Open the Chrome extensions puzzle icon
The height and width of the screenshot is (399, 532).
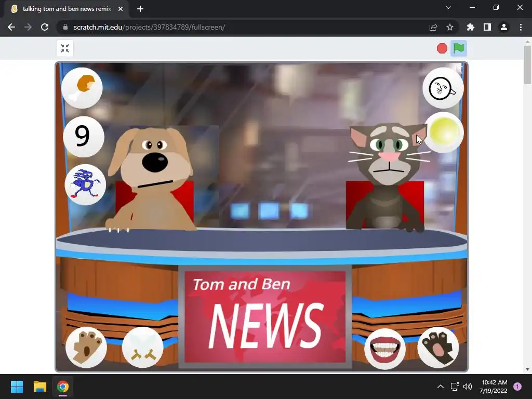(471, 27)
